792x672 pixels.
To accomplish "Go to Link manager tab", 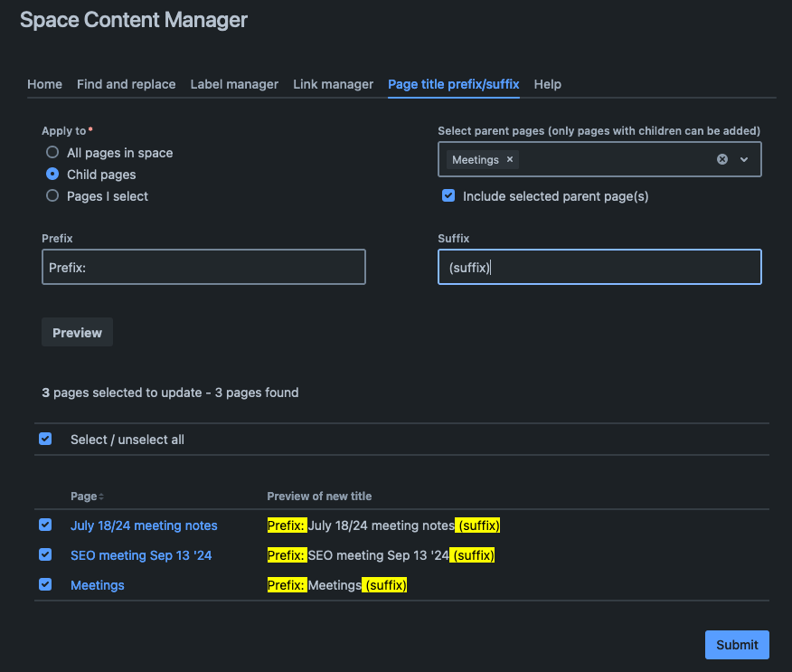I will 334,84.
